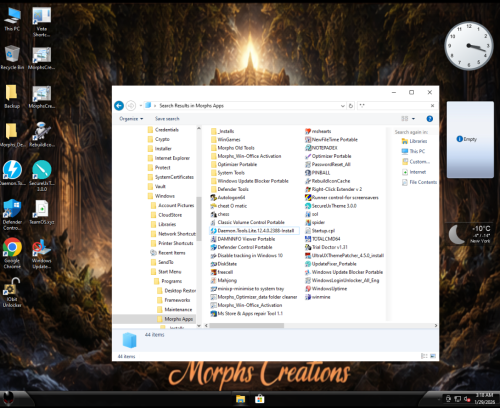Image resolution: width=500 pixels, height=408 pixels.
Task: Select the TeamOS.xyz file on desktop
Action: pos(42,212)
